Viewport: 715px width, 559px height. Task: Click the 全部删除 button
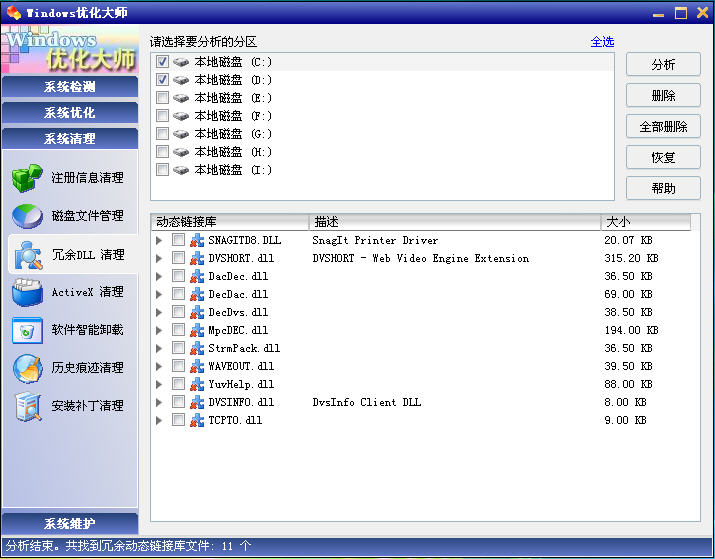[x=663, y=126]
